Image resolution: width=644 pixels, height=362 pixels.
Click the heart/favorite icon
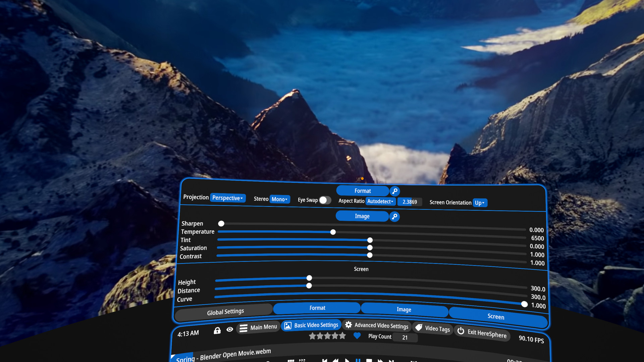pyautogui.click(x=356, y=336)
